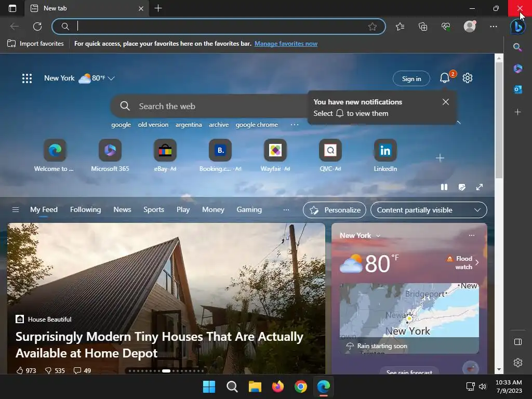Screen dimensions: 532x399
Task: Open the feed hamburger menu
Action: 16,210
